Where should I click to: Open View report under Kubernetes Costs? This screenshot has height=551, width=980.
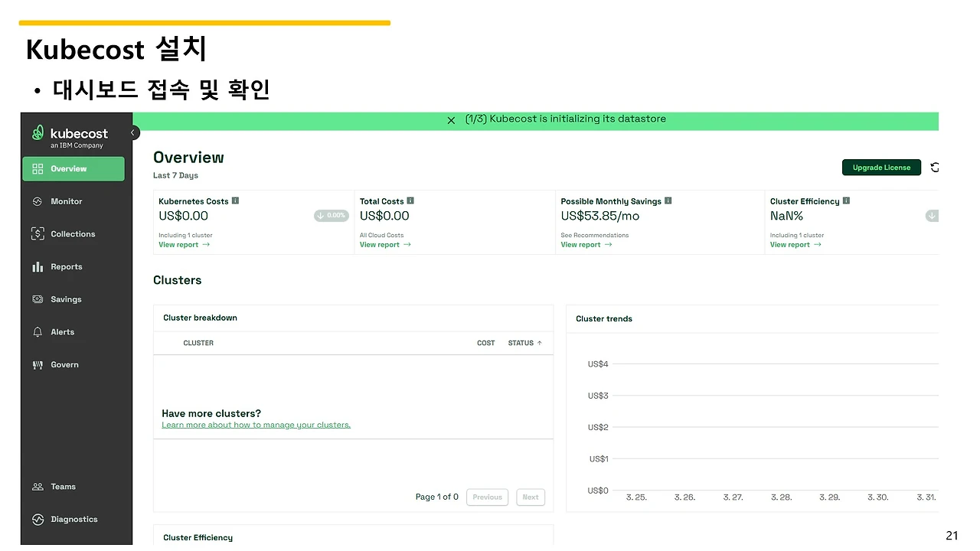(x=184, y=245)
